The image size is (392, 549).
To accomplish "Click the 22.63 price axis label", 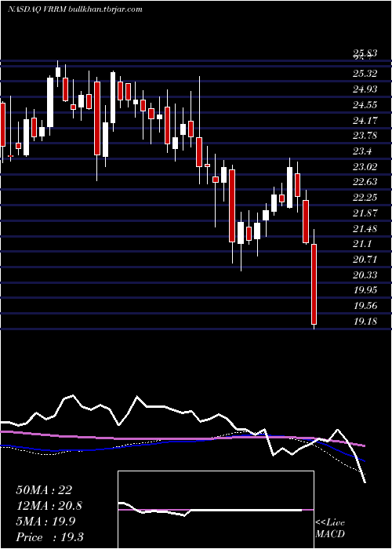I will 365,182.
